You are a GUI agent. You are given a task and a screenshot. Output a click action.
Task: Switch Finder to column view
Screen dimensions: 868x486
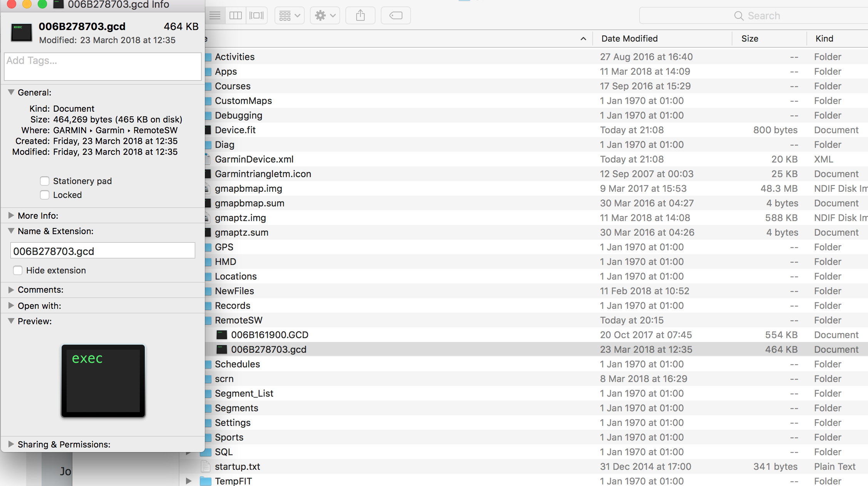point(236,15)
